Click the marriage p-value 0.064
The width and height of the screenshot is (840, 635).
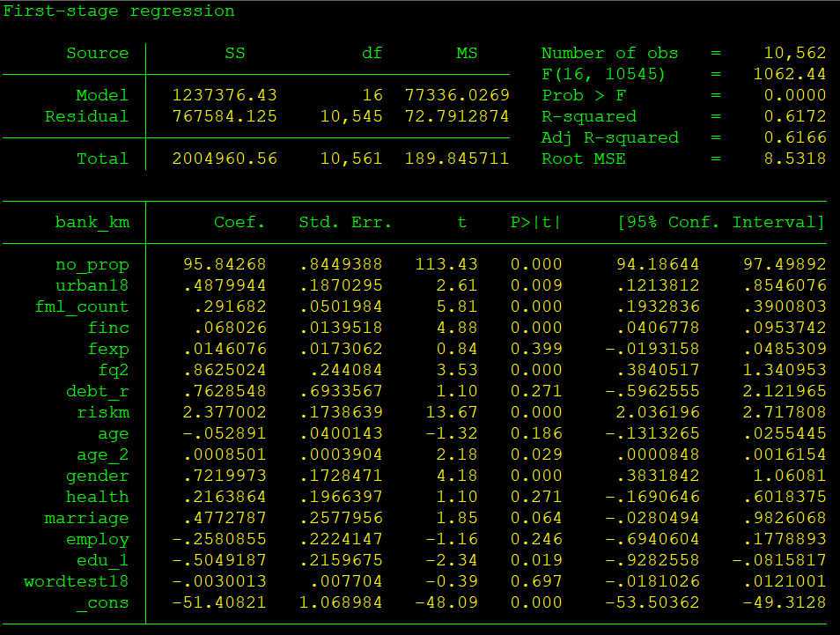pos(535,518)
